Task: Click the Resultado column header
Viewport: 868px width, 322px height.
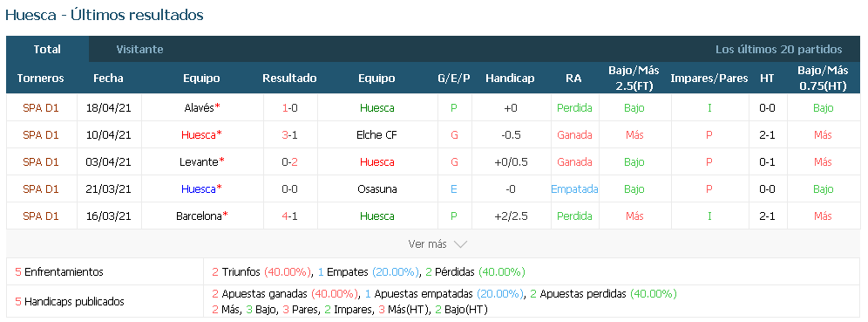Action: click(289, 79)
